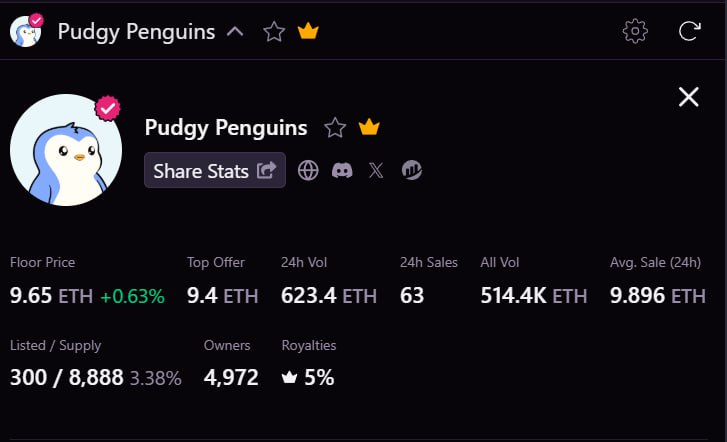
Task: Click the Share Stats button
Action: pos(215,170)
